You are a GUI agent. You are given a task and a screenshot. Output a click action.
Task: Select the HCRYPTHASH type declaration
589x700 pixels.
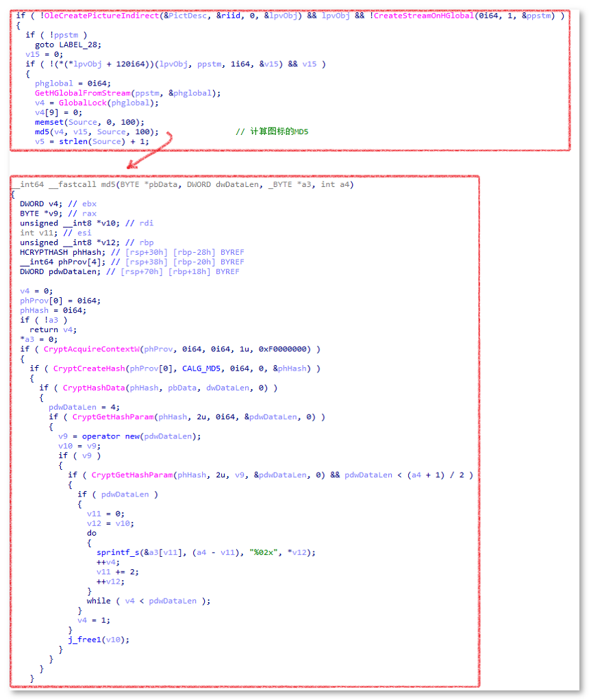point(47,252)
